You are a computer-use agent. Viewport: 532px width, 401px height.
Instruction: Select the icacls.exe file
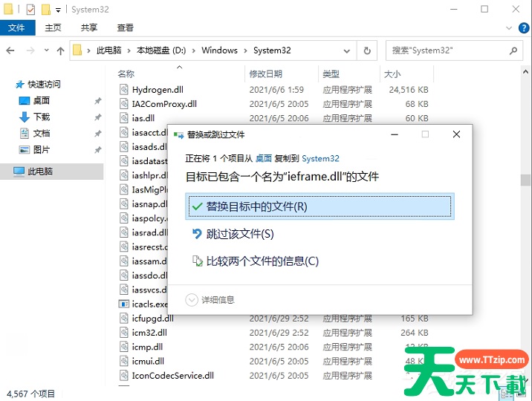click(150, 304)
